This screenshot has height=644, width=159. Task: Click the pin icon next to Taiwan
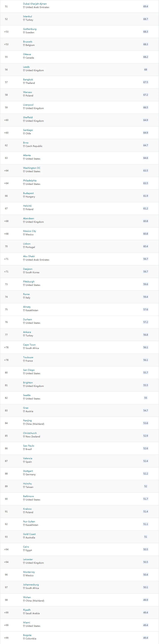tap(24, 487)
